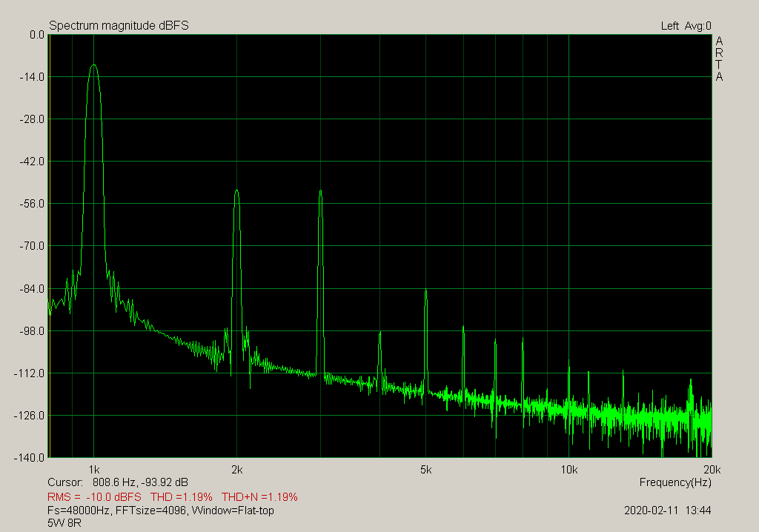
Task: Click the cursor readout '808.6 Hz, -93.92 dB'
Action: 140,482
